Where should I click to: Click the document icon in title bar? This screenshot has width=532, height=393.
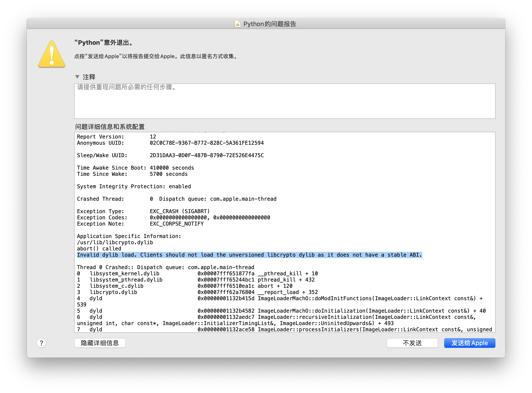pos(238,24)
